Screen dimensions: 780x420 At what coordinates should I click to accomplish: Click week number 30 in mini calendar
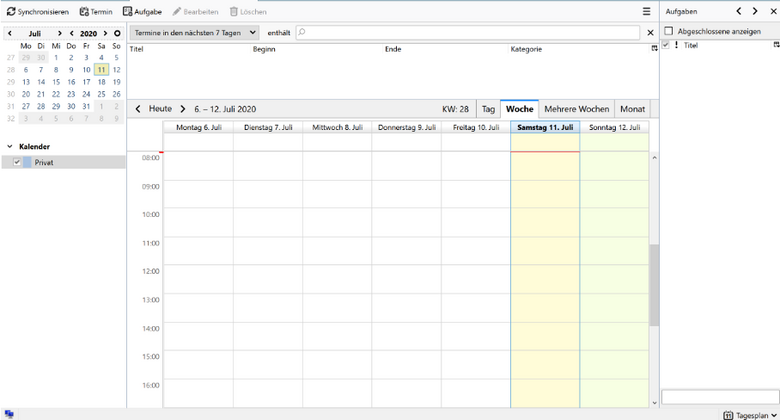pyautogui.click(x=11, y=94)
